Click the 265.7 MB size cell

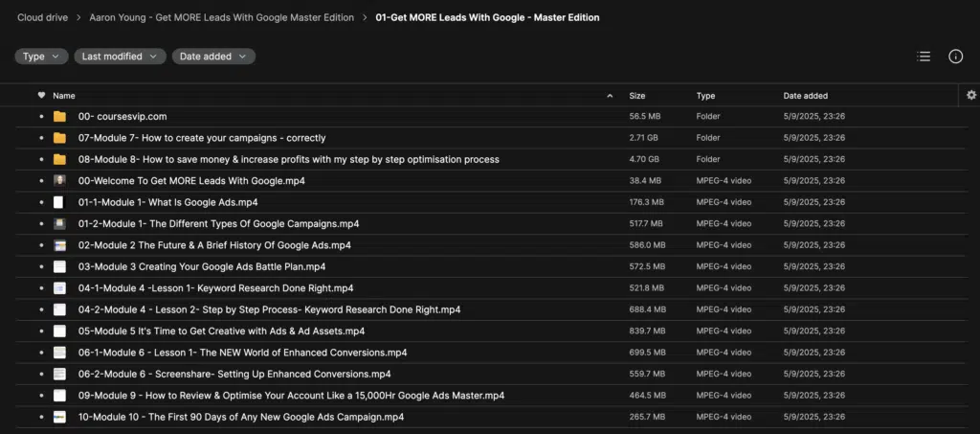(x=648, y=417)
